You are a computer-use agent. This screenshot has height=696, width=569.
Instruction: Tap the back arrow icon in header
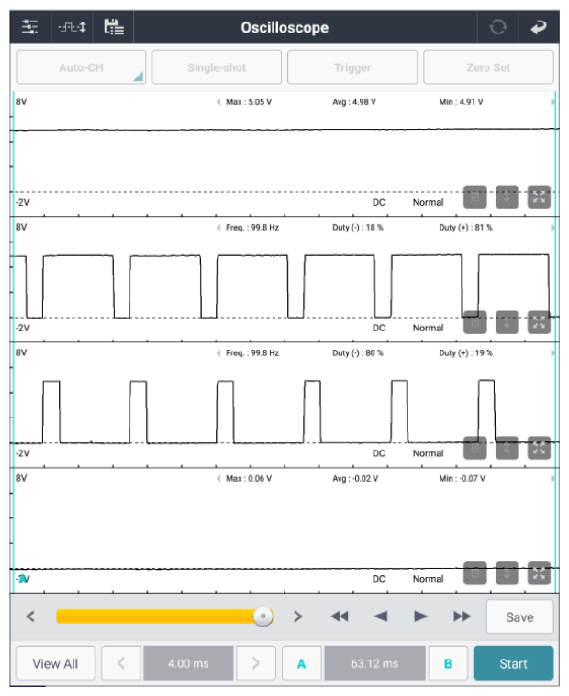(538, 27)
